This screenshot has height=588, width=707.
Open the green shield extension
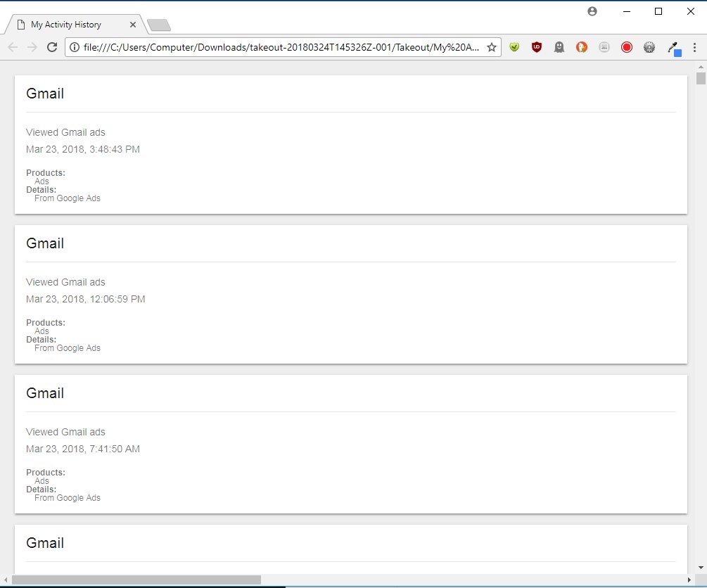pos(514,47)
